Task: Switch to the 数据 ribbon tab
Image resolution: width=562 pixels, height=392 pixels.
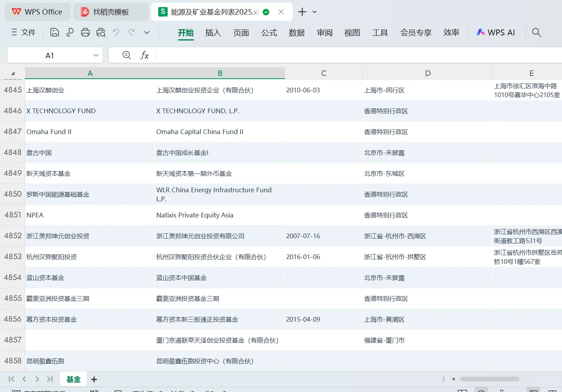Action: point(297,33)
